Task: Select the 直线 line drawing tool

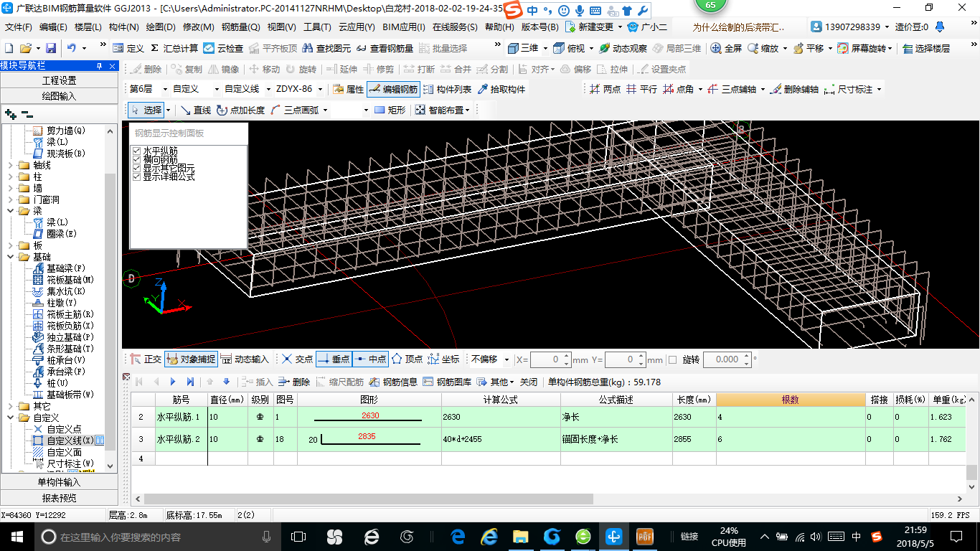Action: [x=195, y=110]
